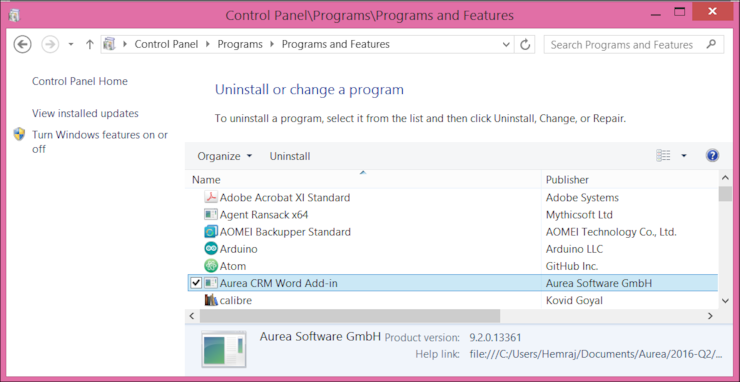Select Agent Ransack x64 entry
The width and height of the screenshot is (740, 382).
click(264, 215)
